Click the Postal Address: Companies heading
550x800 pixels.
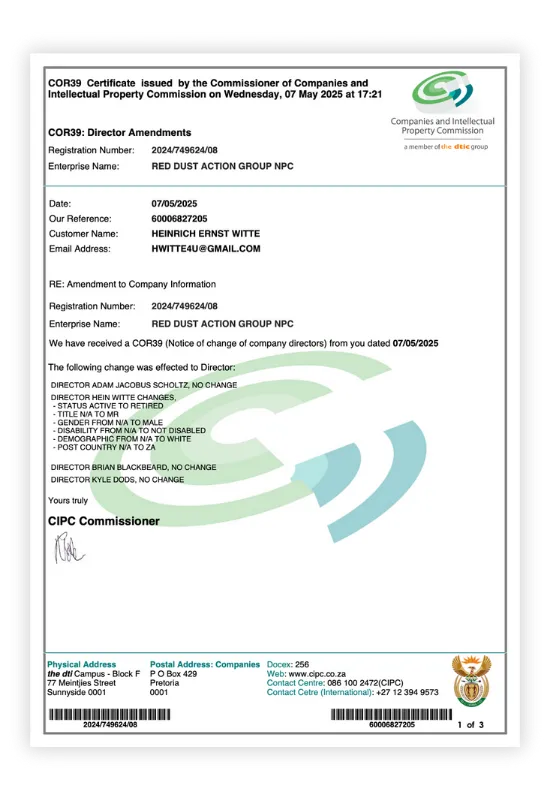[205, 664]
